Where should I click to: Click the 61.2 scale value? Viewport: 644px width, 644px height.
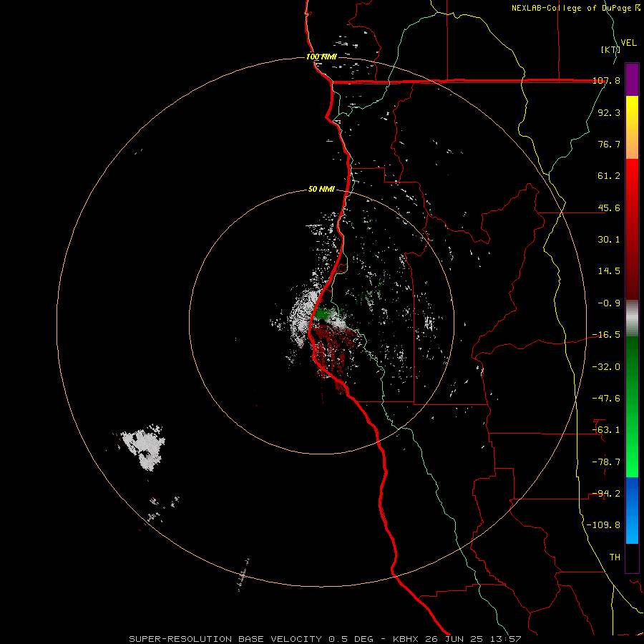tap(609, 176)
